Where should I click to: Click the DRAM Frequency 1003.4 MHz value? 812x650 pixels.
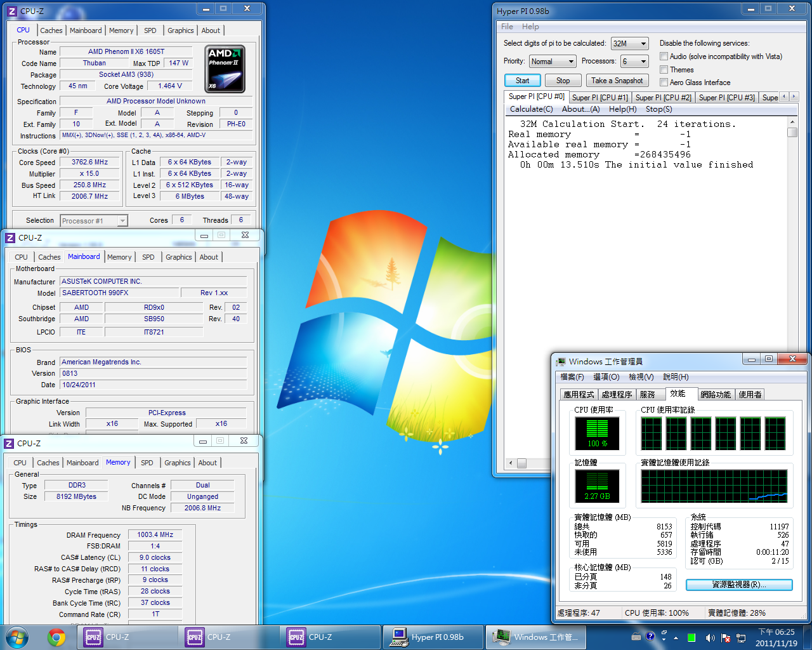pyautogui.click(x=155, y=534)
